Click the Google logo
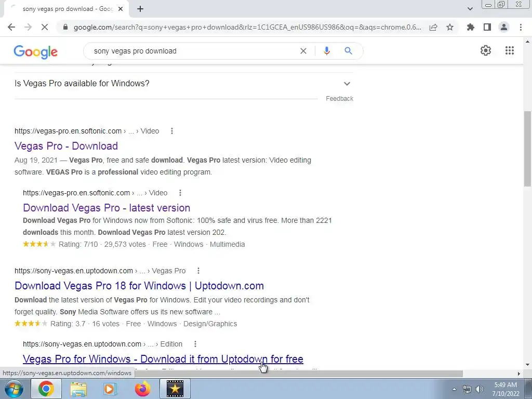Image resolution: width=532 pixels, height=399 pixels. (36, 51)
